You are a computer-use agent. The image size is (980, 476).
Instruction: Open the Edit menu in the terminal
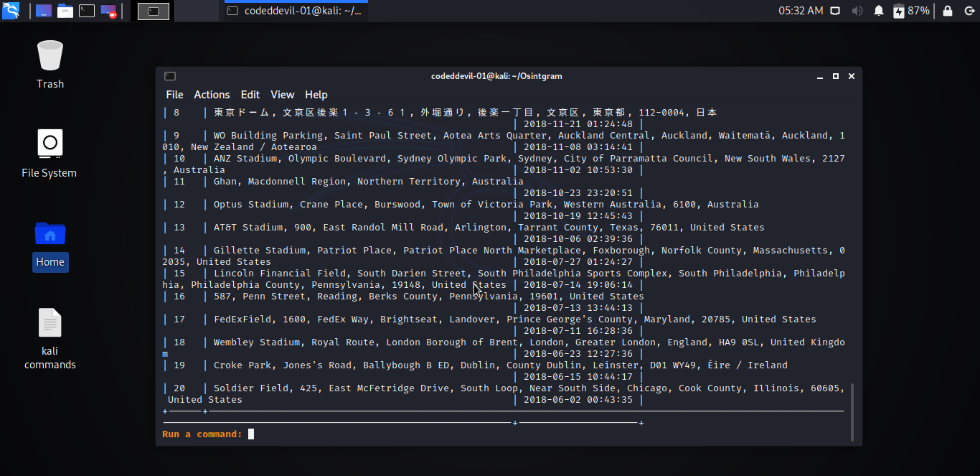250,95
